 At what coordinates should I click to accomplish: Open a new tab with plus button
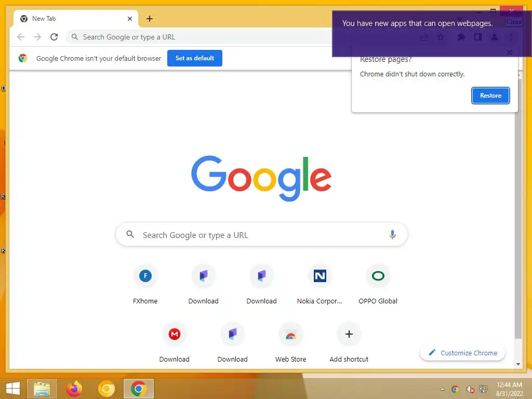tap(150, 19)
